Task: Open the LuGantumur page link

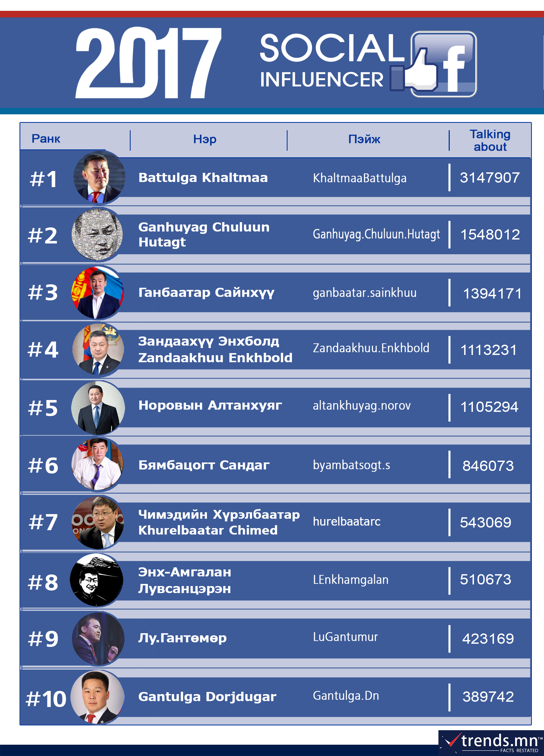Action: 345,637
